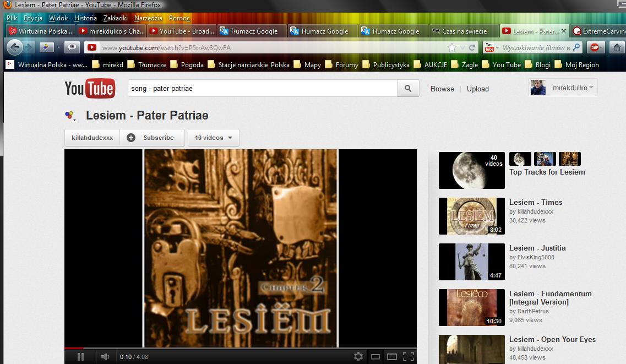Screen dimensions: 626x364
Task: Enter fullscreen video mode
Action: pos(408,357)
